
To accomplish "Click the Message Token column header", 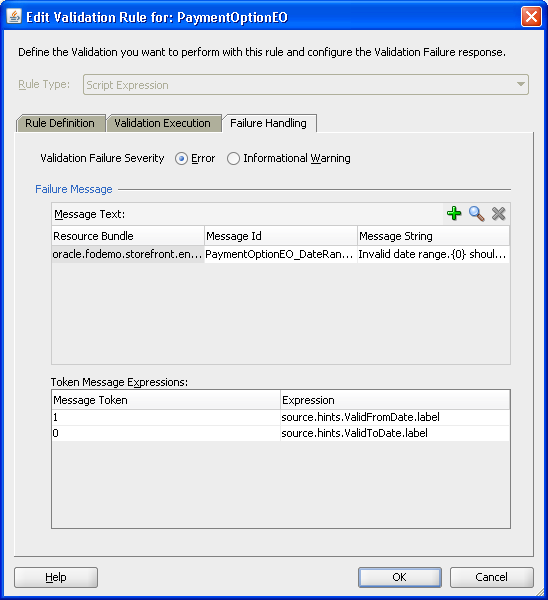I will click(166, 400).
